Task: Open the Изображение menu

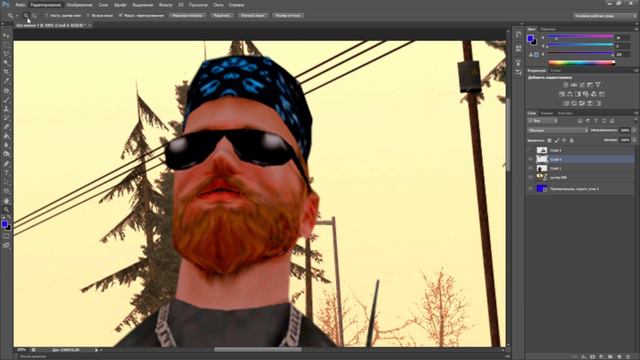Action: click(x=79, y=5)
